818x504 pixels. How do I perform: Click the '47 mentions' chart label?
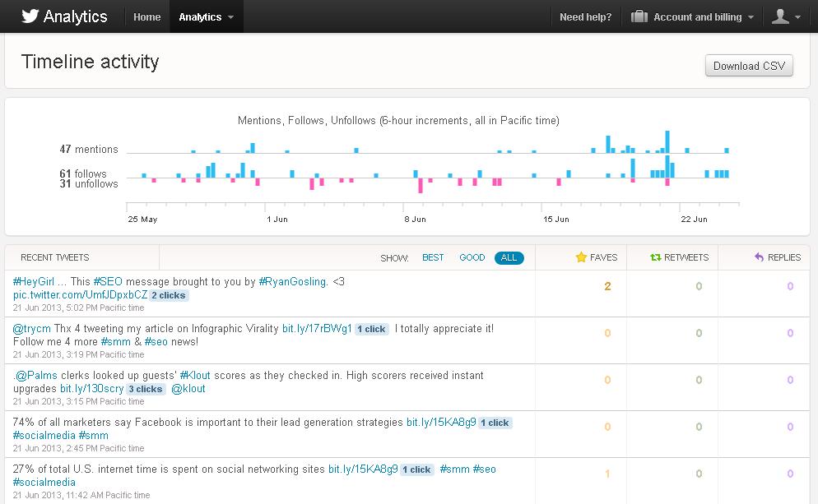pos(89,149)
